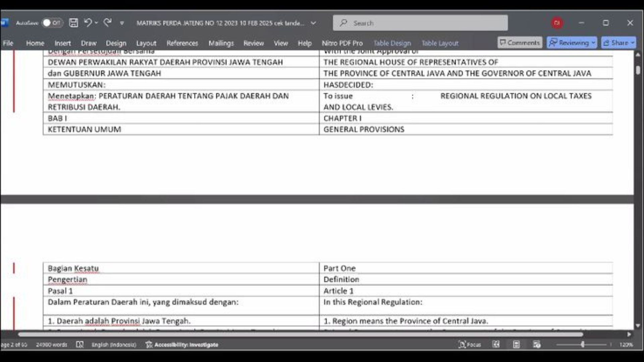Click the Word app icon in title bar
644x362 pixels.
(4, 23)
